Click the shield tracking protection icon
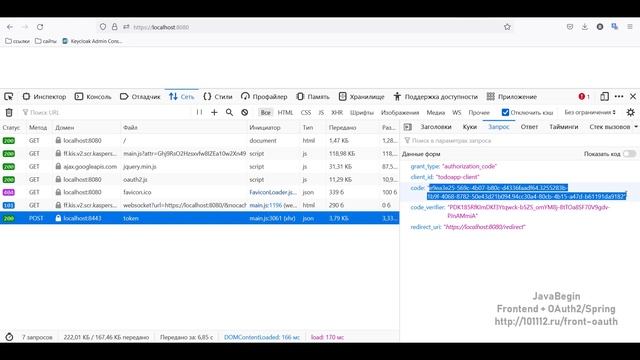This screenshot has height=360, width=640. click(103, 27)
